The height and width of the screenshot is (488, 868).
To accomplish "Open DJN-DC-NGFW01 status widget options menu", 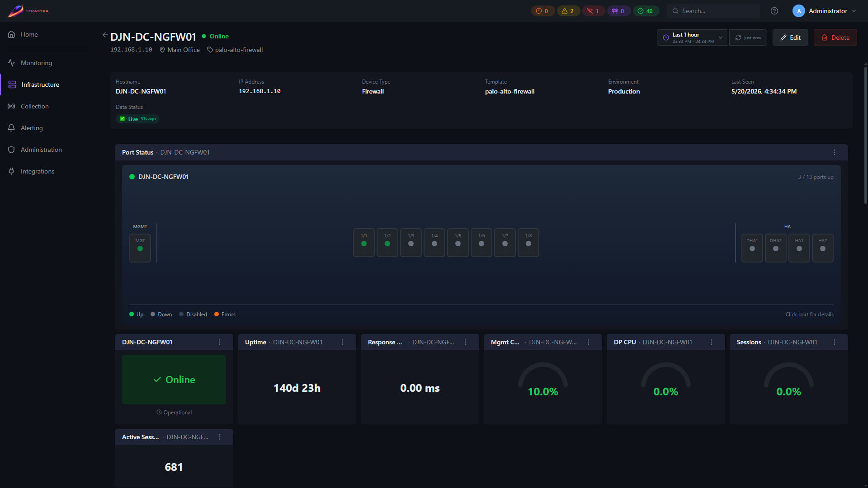I will (x=220, y=342).
